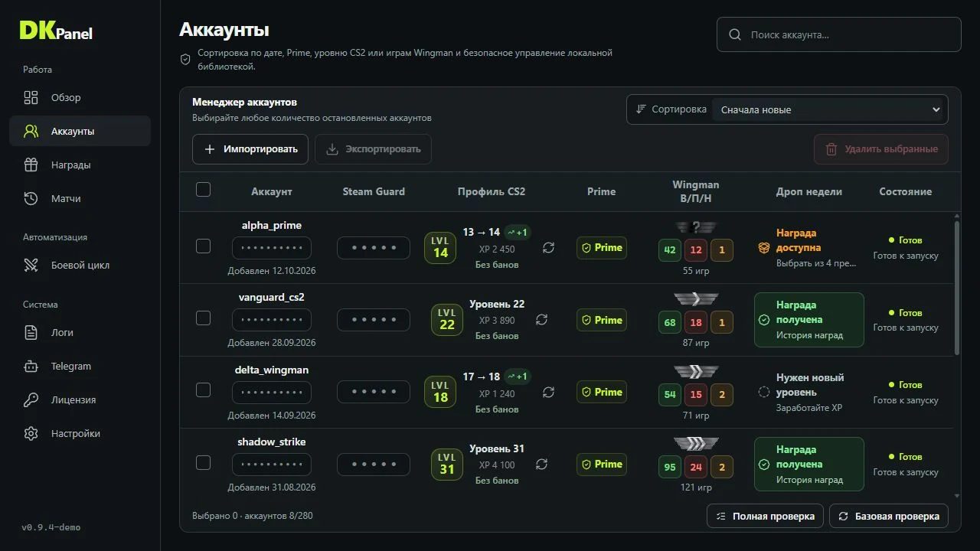Select the shadow_strike account checkbox
Image resolution: width=980 pixels, height=551 pixels.
point(203,462)
